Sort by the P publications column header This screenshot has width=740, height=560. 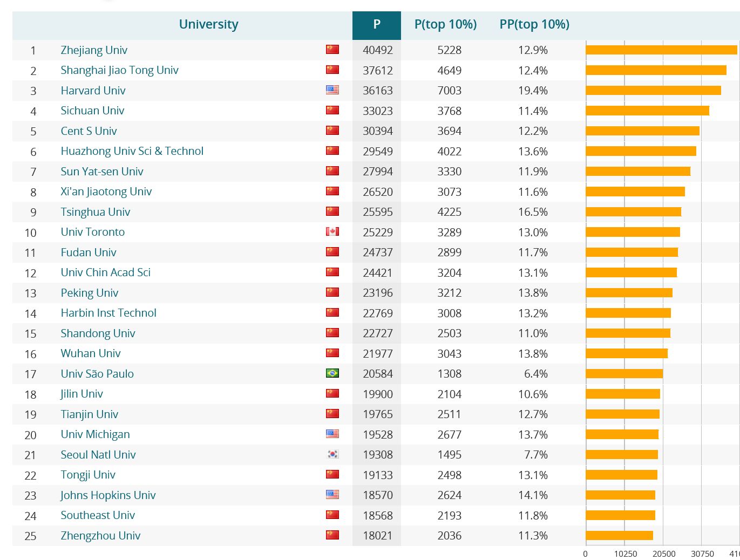click(377, 24)
